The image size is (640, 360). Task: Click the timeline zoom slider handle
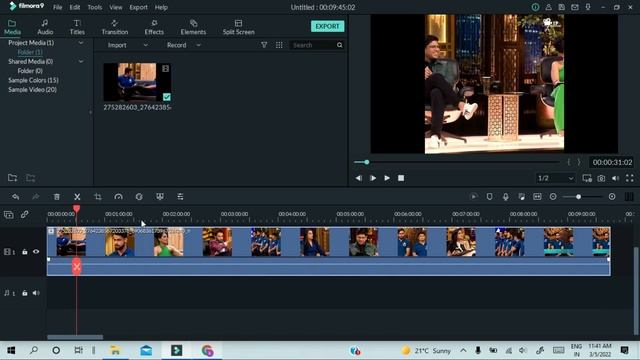click(x=578, y=197)
